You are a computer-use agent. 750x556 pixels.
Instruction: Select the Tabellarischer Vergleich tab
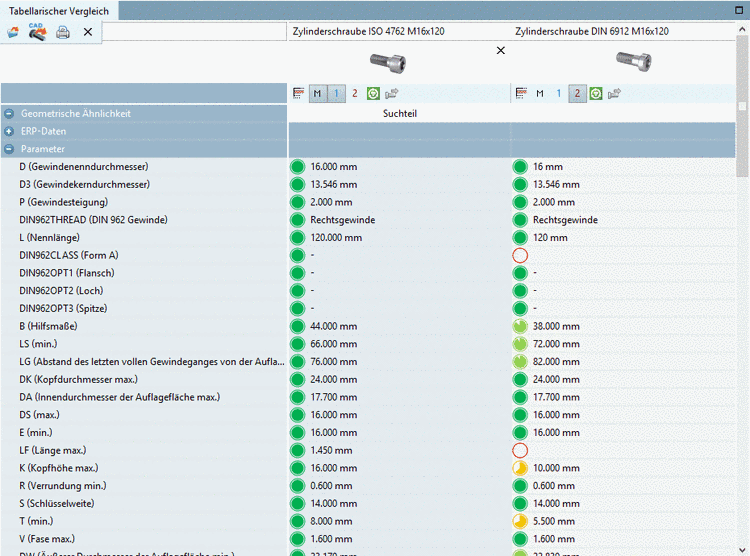click(59, 11)
